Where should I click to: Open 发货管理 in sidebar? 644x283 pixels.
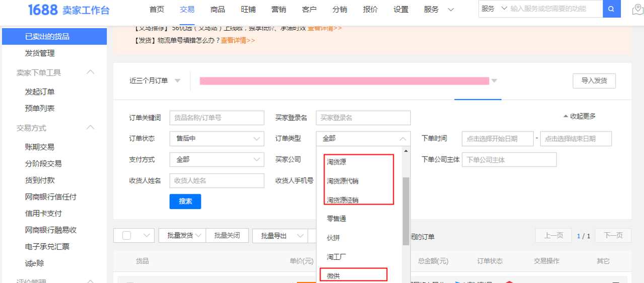(40, 53)
